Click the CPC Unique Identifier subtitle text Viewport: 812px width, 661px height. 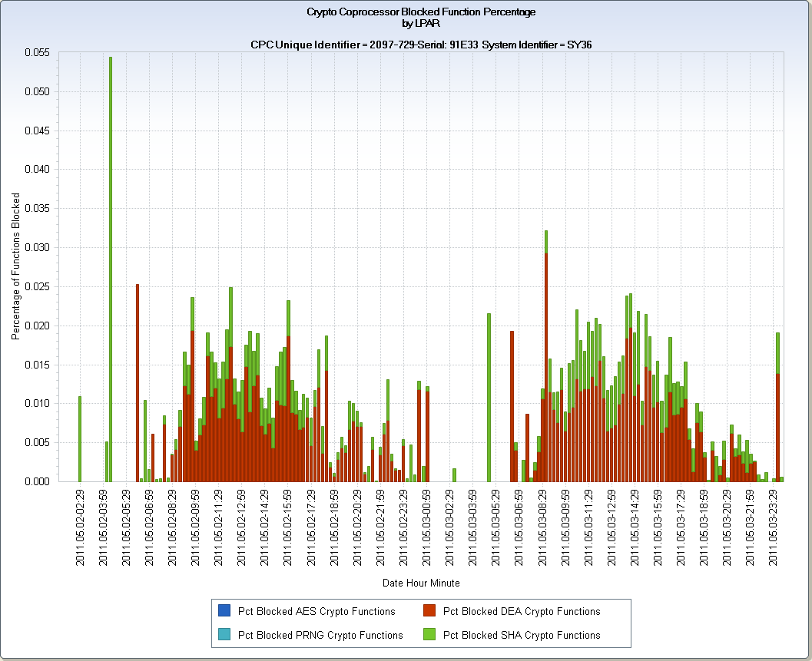coord(421,45)
